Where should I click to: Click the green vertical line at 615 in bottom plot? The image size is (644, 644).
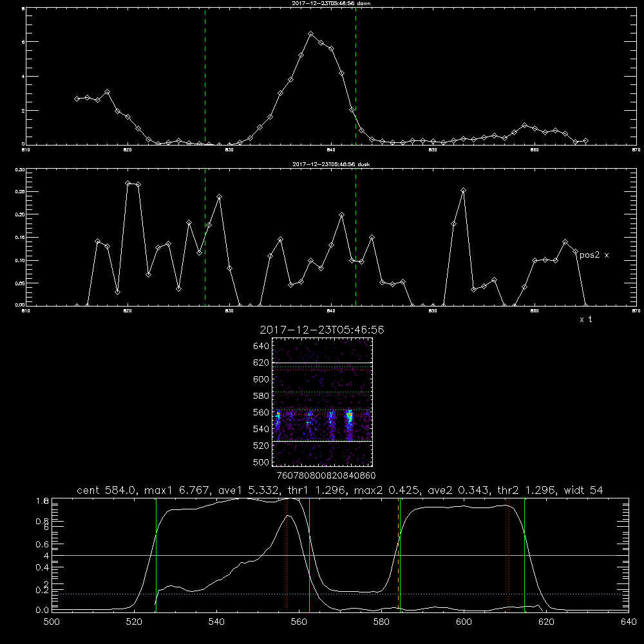[524, 554]
